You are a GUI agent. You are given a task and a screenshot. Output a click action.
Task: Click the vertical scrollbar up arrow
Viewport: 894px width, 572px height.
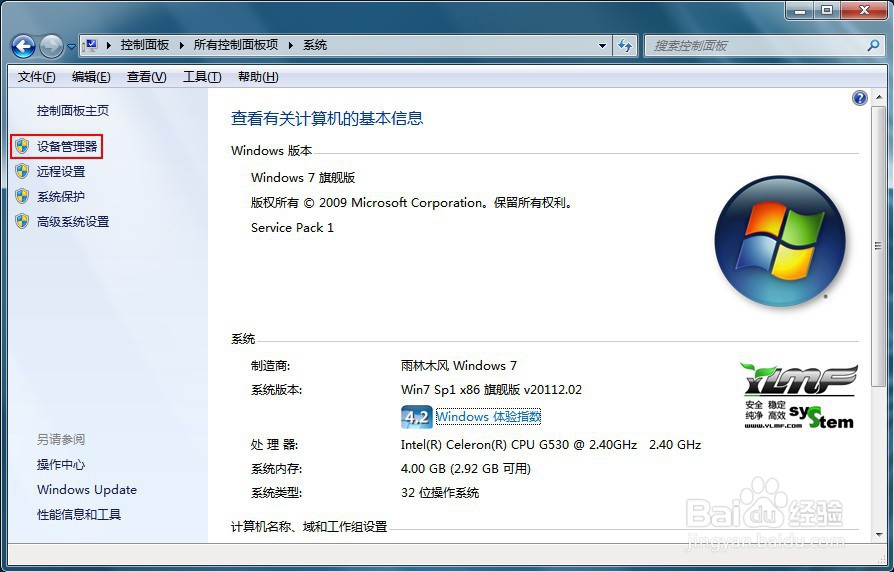[x=878, y=98]
